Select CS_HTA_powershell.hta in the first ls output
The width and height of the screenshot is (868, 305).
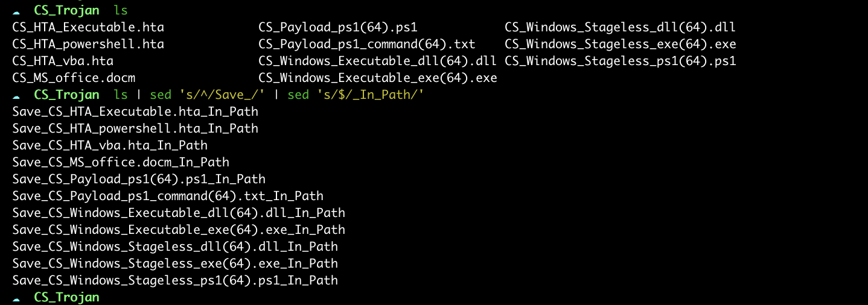pyautogui.click(x=88, y=44)
